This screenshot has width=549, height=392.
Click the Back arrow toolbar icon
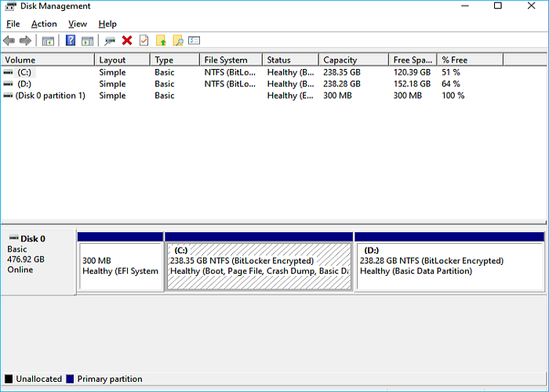[x=9, y=41]
